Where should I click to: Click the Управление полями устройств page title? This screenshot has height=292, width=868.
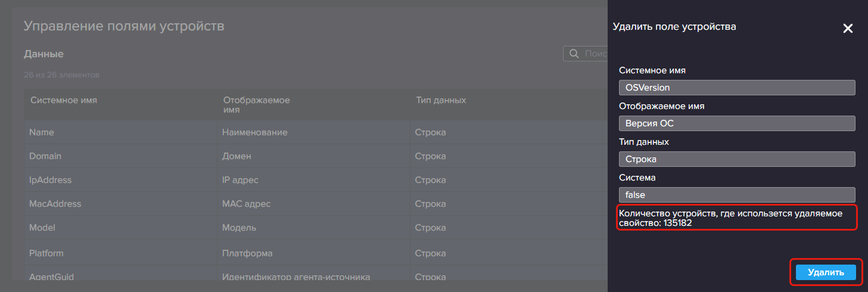(x=124, y=26)
